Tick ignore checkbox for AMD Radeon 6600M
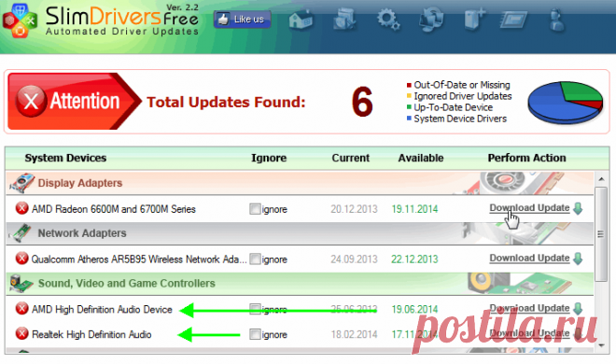The image size is (616, 364). pos(255,209)
